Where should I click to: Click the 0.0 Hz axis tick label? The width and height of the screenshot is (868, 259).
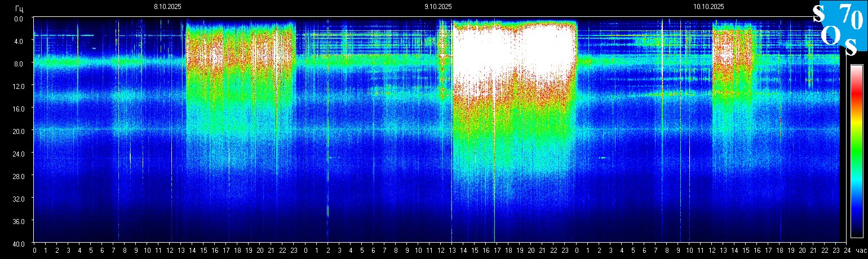click(20, 19)
